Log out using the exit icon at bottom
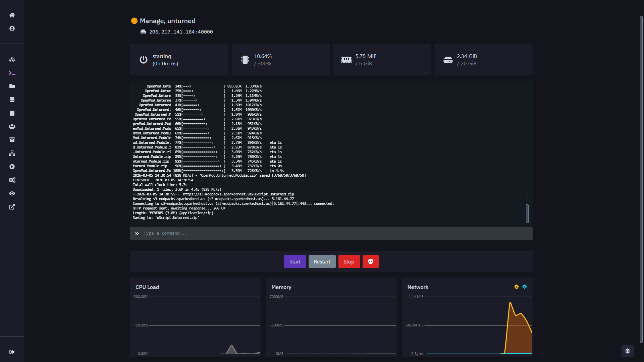This screenshot has height=362, width=644. [12, 352]
